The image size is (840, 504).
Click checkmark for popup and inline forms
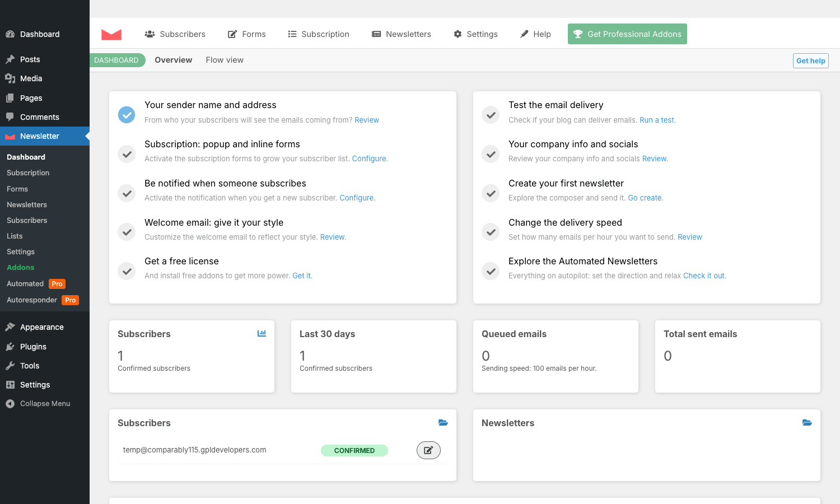[127, 154]
